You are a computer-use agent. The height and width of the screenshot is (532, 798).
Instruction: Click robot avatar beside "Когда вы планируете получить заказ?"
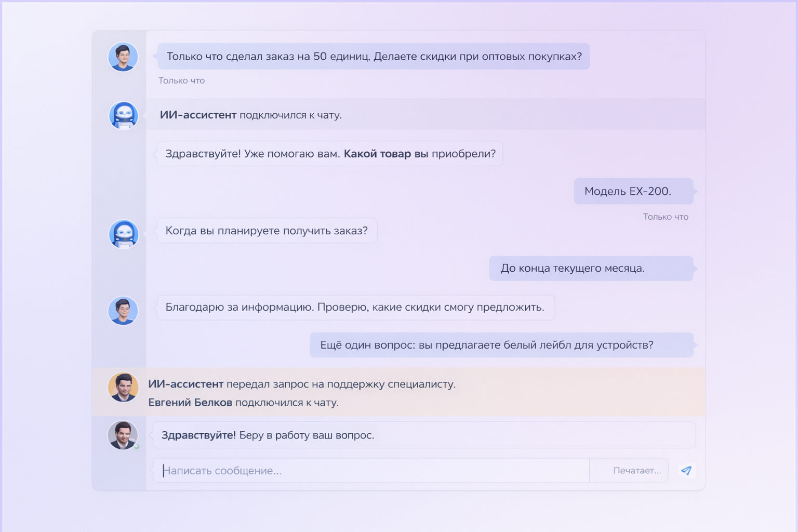pyautogui.click(x=123, y=233)
